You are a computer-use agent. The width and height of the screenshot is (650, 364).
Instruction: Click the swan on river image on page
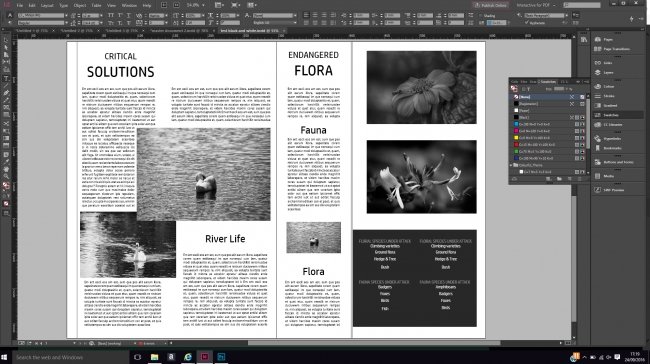tap(128, 245)
